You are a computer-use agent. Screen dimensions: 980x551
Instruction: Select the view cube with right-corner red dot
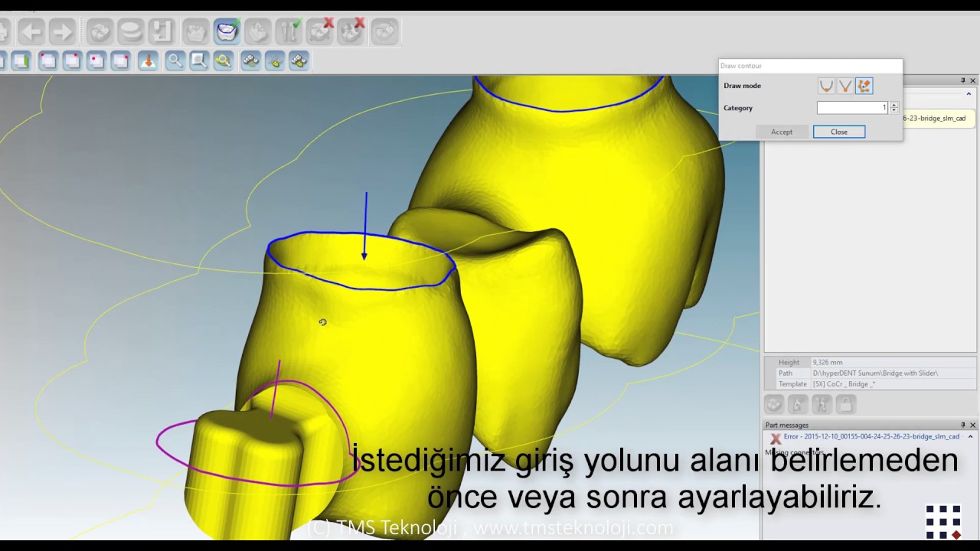coord(120,60)
